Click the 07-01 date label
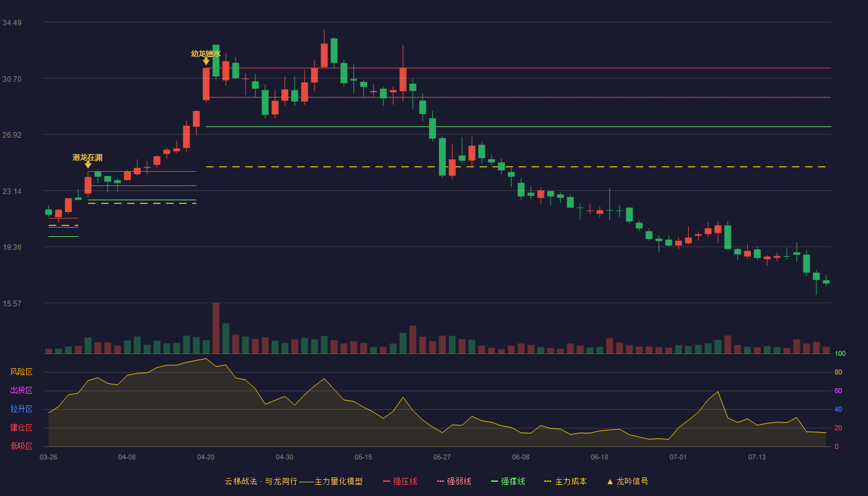 pyautogui.click(x=678, y=457)
